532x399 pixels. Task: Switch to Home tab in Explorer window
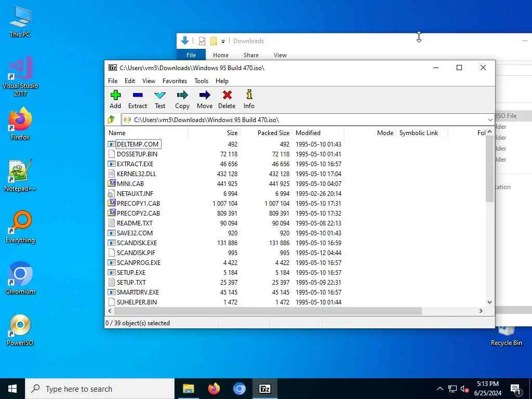point(220,55)
